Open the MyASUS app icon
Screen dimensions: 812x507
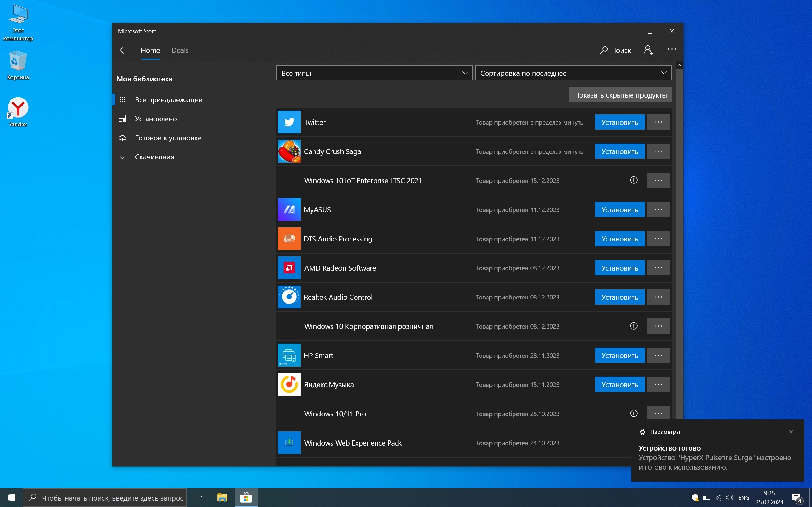click(289, 209)
